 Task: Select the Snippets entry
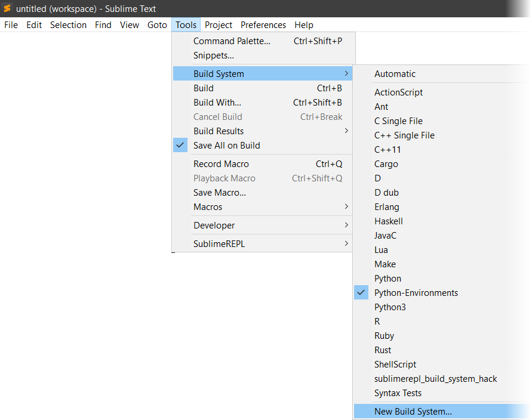pyautogui.click(x=211, y=55)
